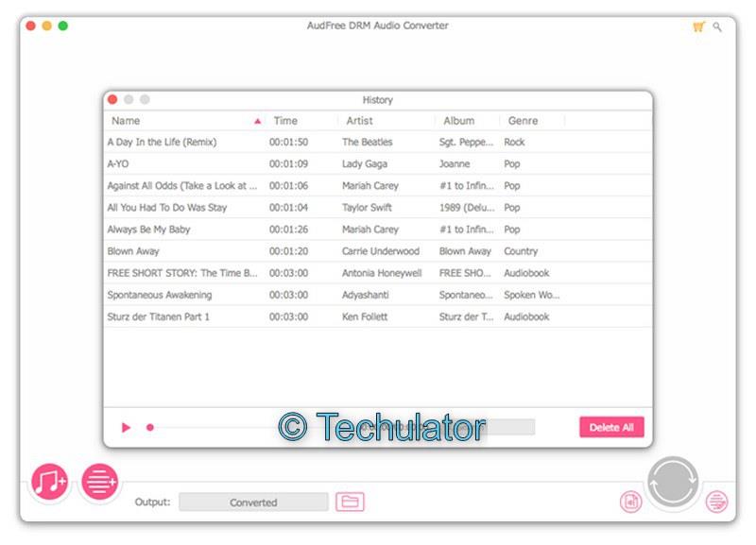756x545 pixels.
Task: Click the 'Joanne' album cell
Action: pos(455,163)
